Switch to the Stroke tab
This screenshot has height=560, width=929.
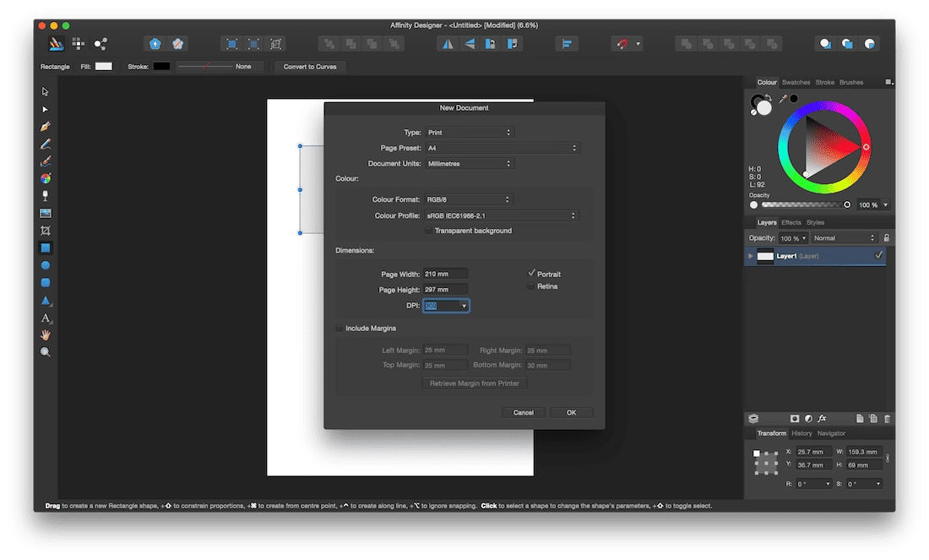pos(825,83)
